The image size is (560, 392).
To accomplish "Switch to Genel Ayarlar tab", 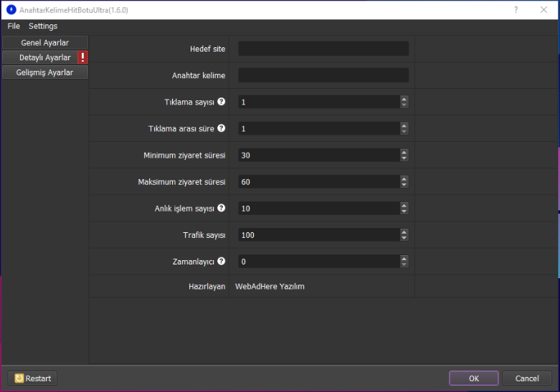I will coord(44,43).
